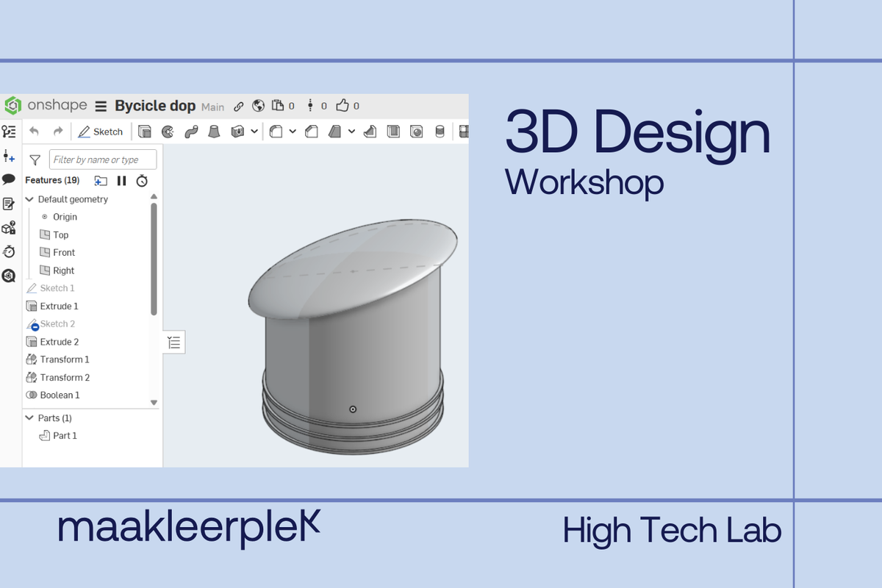Toggle the like thumbs-up counter

342,106
